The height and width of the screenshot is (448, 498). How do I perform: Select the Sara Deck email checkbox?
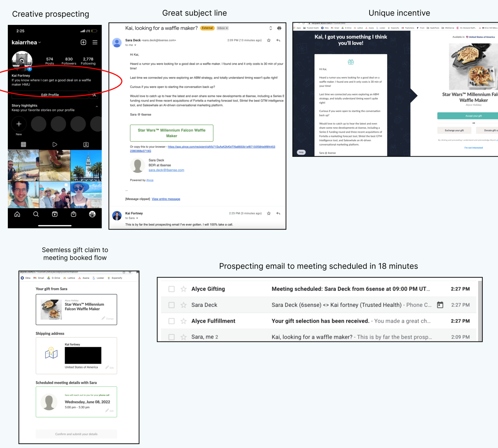[x=171, y=305]
